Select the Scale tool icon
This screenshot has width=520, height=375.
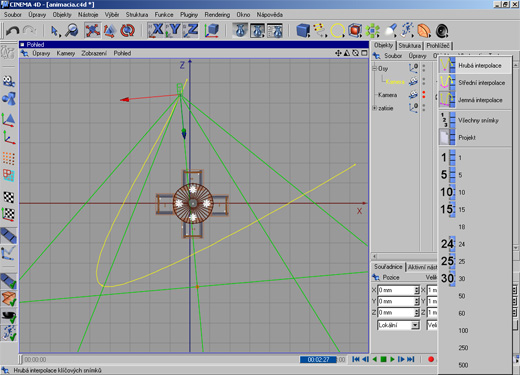pyautogui.click(x=109, y=31)
